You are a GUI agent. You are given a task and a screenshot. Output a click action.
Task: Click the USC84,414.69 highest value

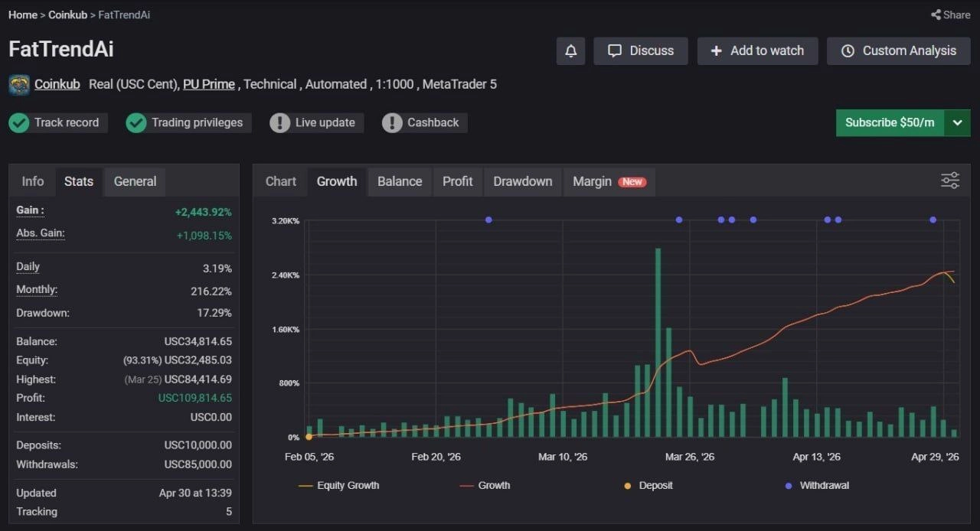click(198, 380)
